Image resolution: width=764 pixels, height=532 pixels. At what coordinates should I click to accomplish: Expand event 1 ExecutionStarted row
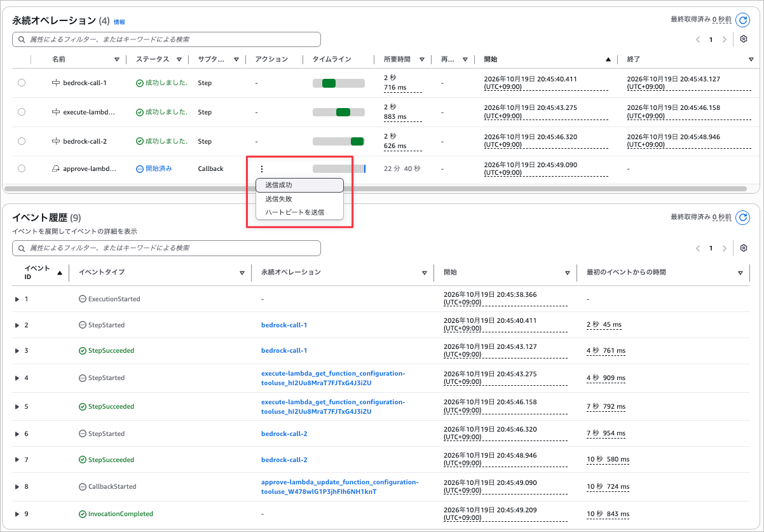pyautogui.click(x=17, y=299)
